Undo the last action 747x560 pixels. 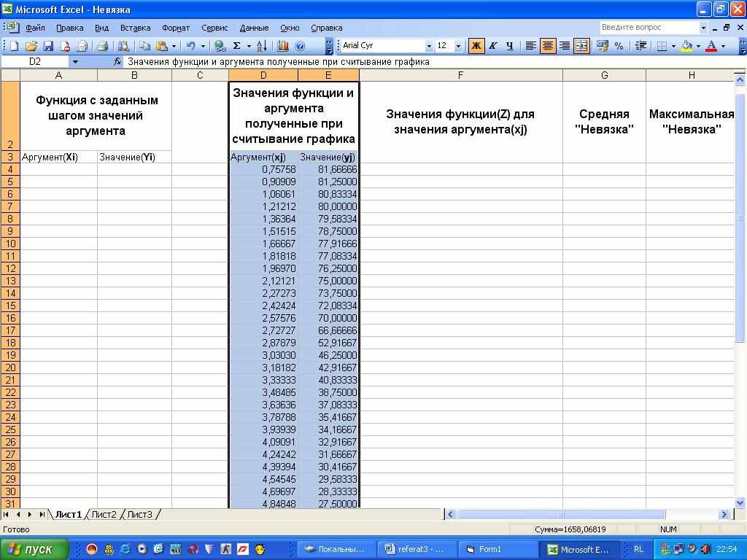(190, 46)
